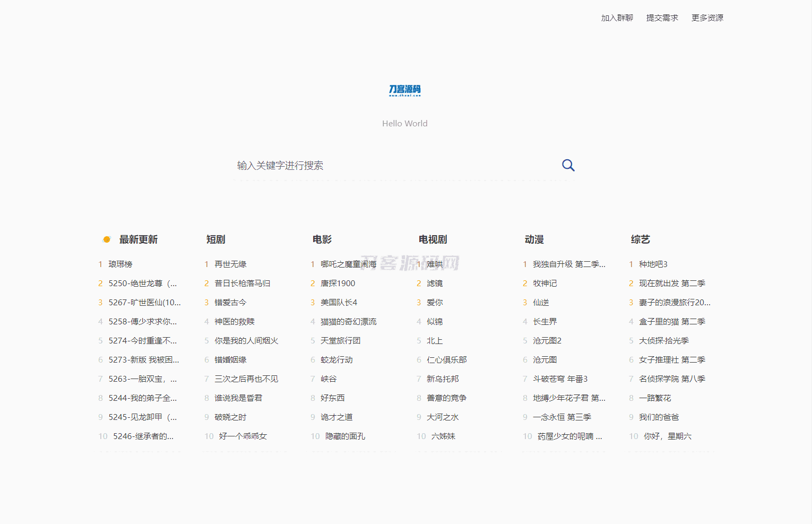Viewport: 812px width, 524px height.
Task: Click 美国队长4 movie entry
Action: click(x=339, y=303)
